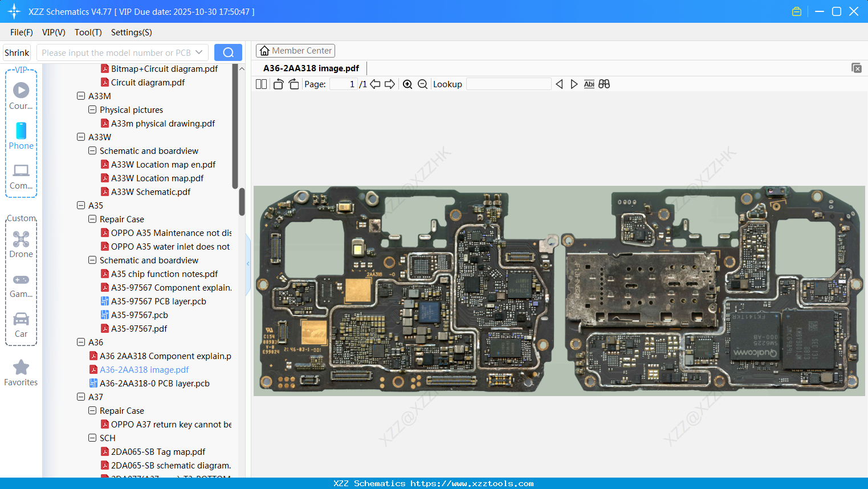The image size is (868, 489).
Task: Click the Lookup text field
Action: [x=508, y=84]
